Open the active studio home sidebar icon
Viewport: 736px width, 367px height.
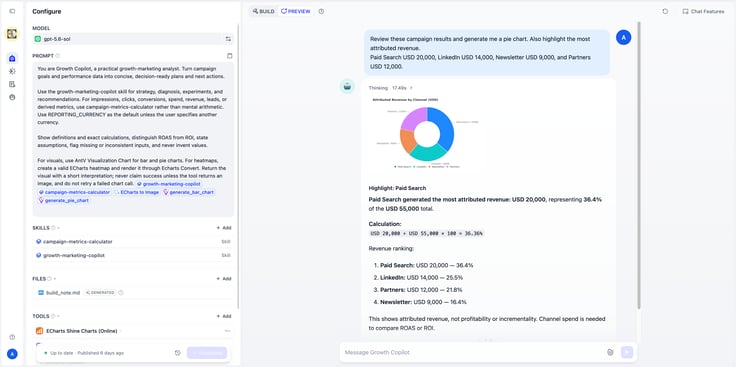click(x=12, y=58)
